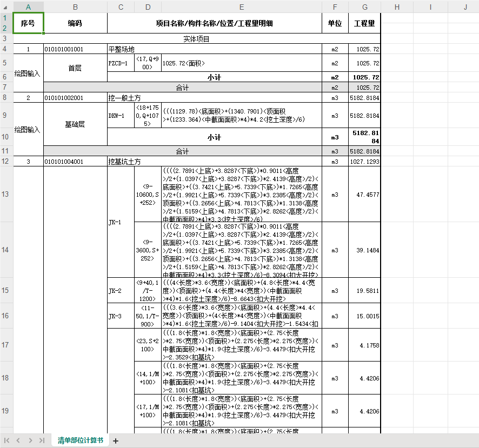Viewport: 479px width, 448px height.
Task: Click the 工程量 header cell
Action: pyautogui.click(x=364, y=23)
